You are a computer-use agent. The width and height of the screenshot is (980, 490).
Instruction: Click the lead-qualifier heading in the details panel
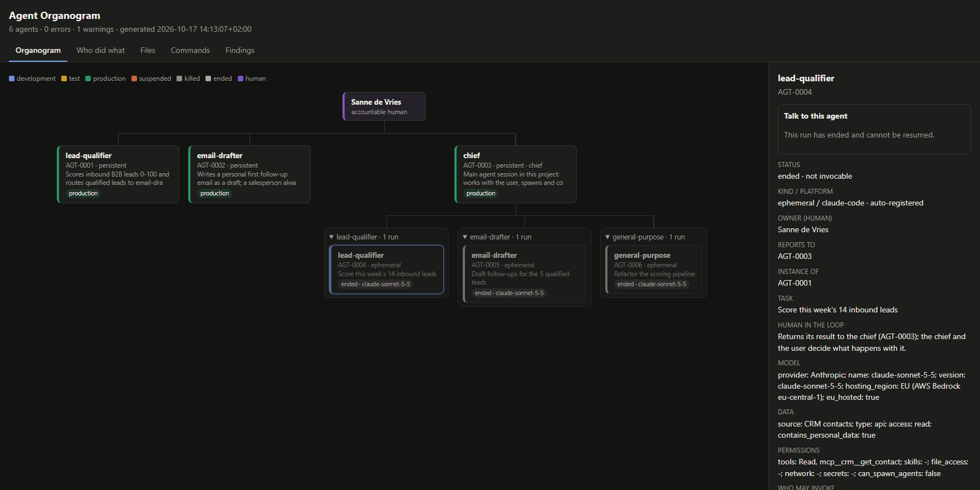(x=806, y=79)
